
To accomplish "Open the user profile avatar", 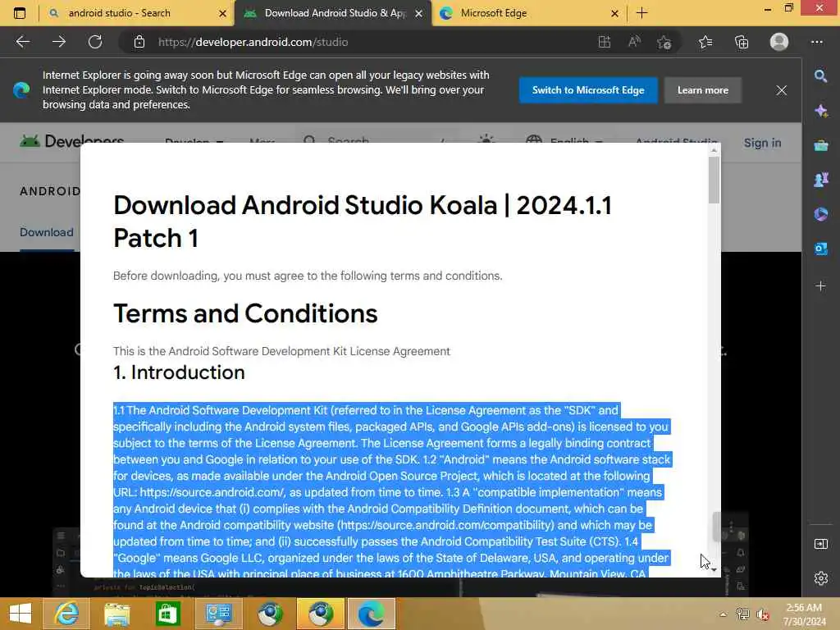I will 779,42.
